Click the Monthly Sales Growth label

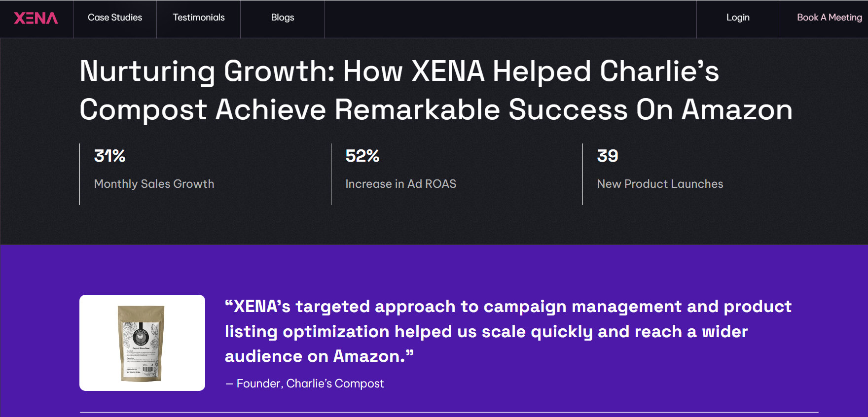coord(154,184)
